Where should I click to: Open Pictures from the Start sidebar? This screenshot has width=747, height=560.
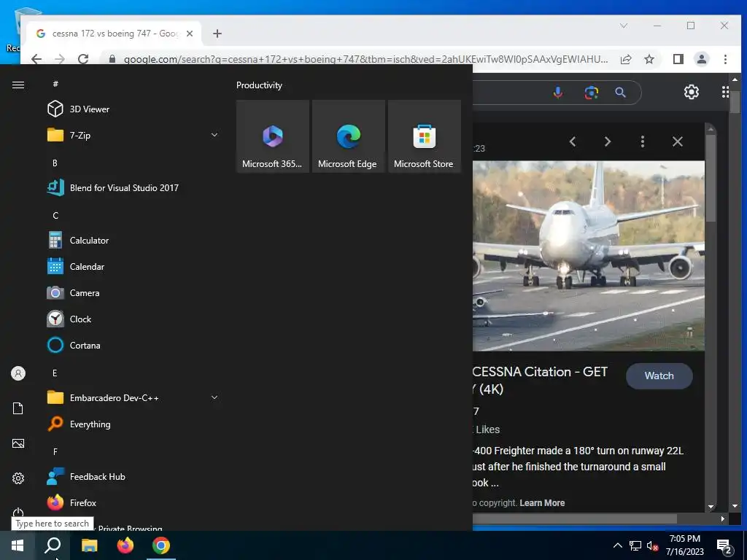click(18, 443)
